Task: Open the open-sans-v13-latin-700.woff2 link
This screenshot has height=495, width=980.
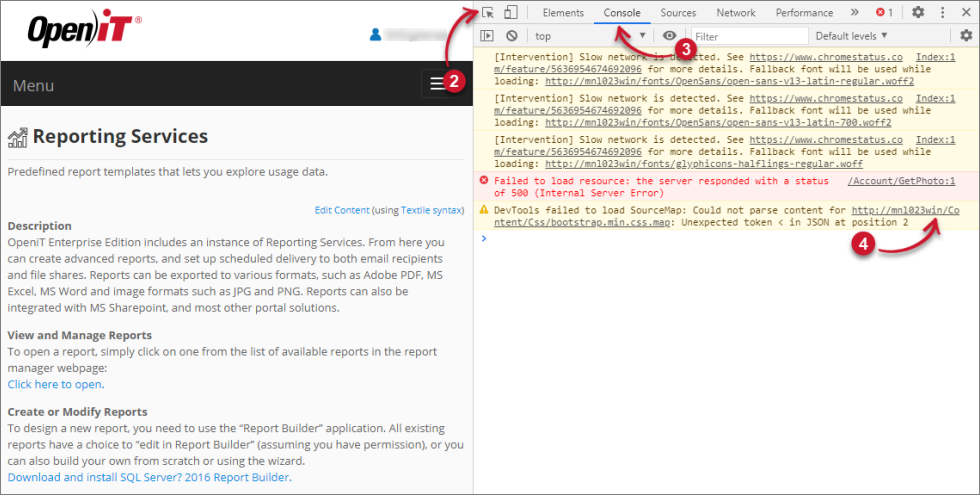Action: pyautogui.click(x=718, y=122)
